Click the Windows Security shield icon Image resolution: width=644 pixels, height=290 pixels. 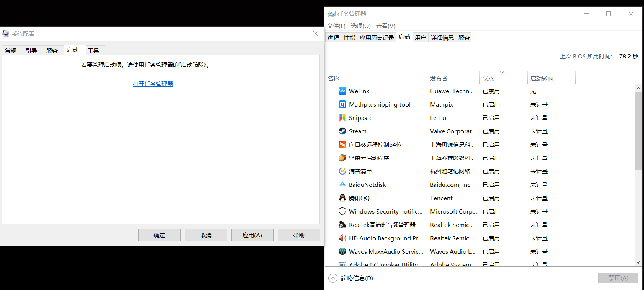(342, 211)
